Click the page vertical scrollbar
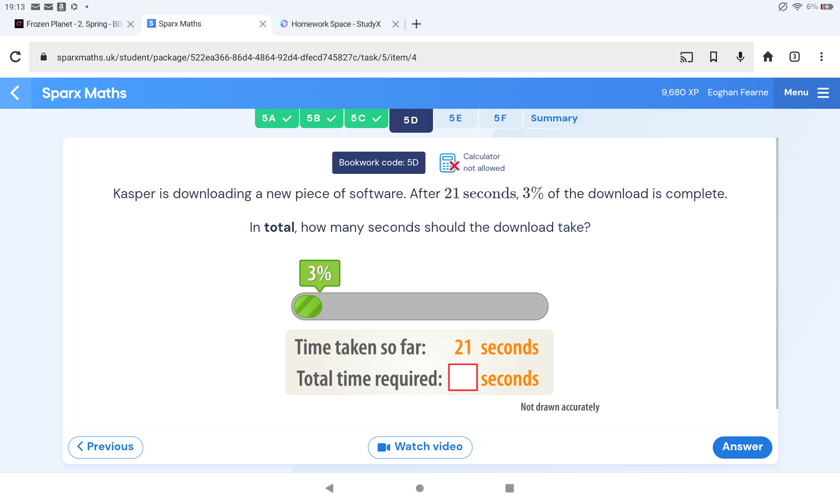This screenshot has width=840, height=504. (777, 273)
